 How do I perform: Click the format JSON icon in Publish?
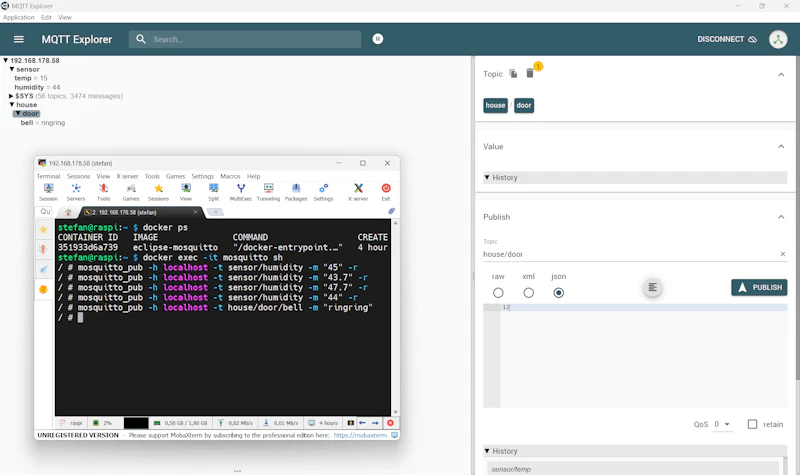point(652,287)
